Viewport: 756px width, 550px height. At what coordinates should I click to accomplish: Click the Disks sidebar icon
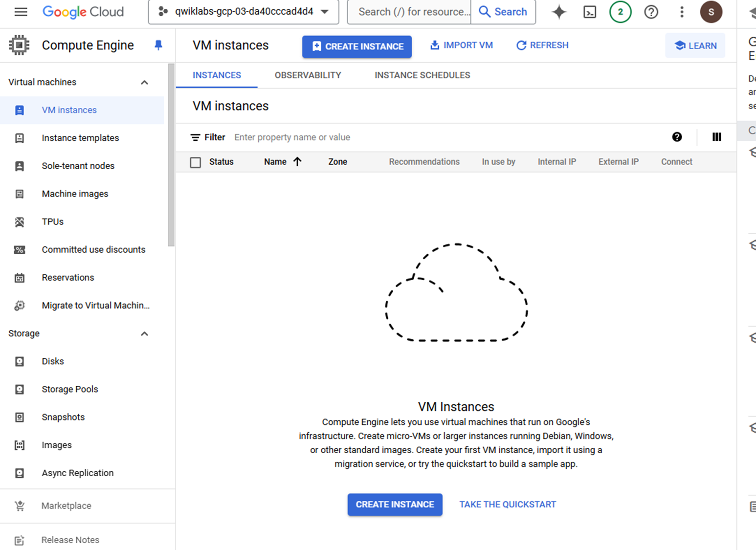click(x=20, y=361)
